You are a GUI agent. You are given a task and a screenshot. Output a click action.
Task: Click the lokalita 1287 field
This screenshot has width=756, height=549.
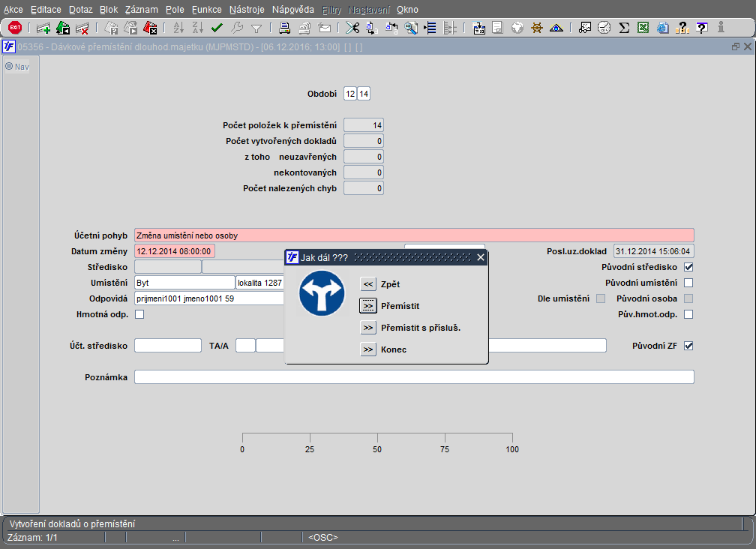(x=260, y=283)
